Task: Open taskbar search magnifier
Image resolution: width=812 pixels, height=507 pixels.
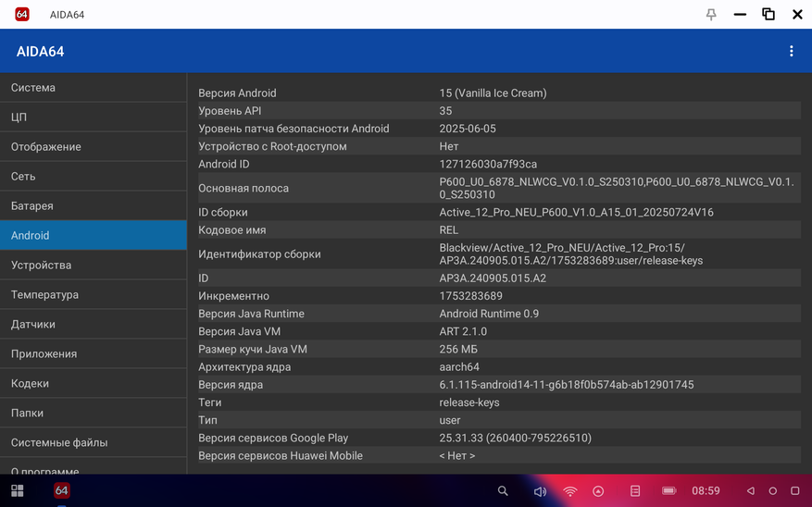Action: click(503, 491)
